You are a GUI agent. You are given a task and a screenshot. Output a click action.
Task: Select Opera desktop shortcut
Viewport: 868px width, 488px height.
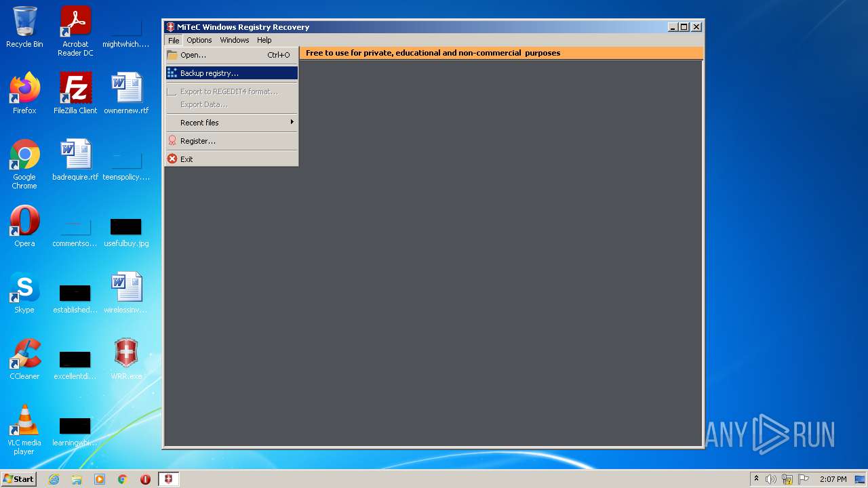24,226
